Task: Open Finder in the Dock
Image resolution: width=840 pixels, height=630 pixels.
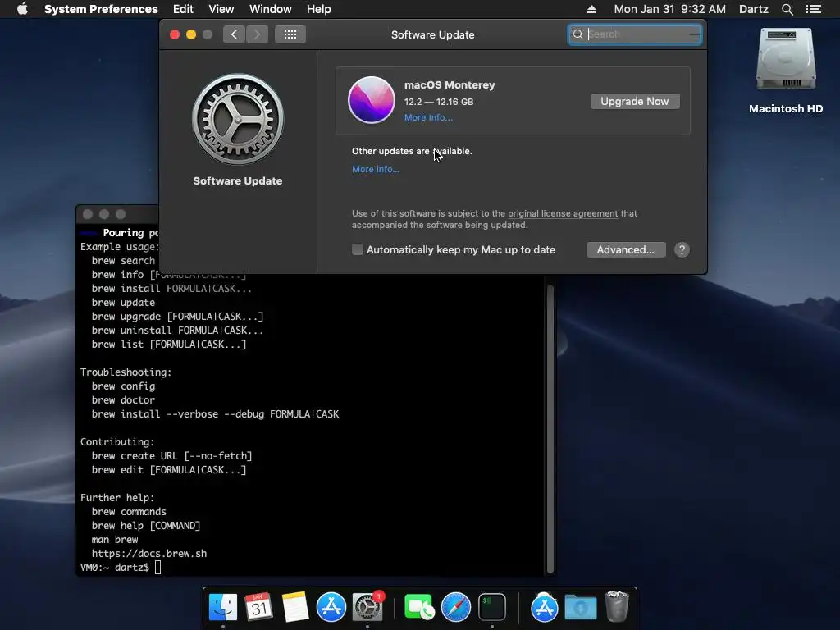Action: click(x=223, y=607)
